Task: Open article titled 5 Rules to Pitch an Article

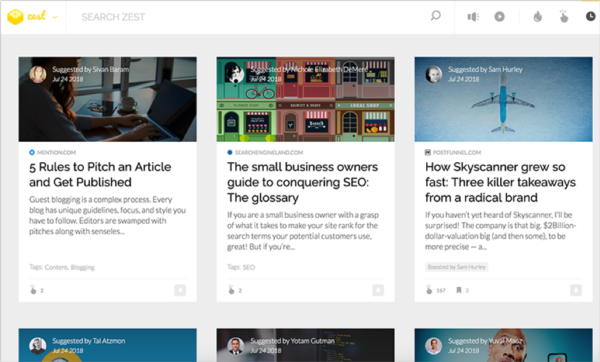Action: click(100, 174)
